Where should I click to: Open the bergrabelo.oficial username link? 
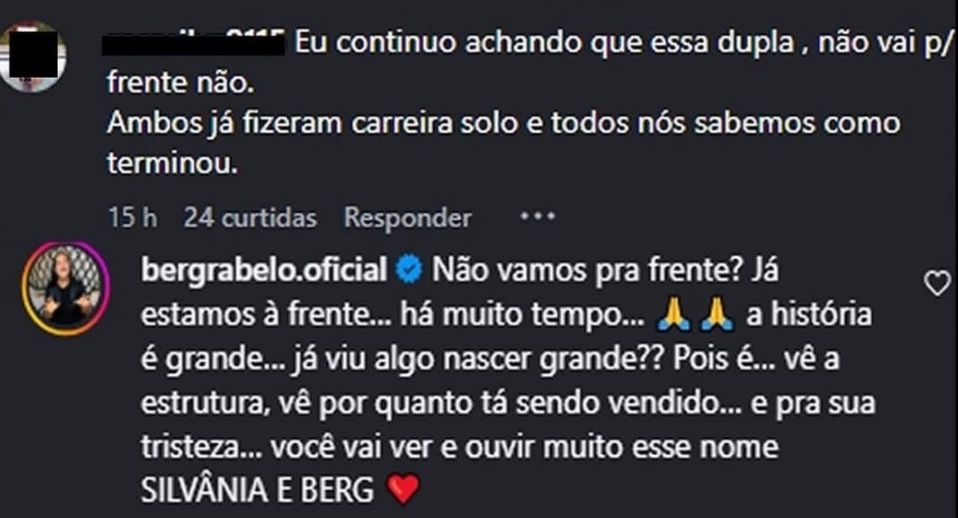coord(264,271)
